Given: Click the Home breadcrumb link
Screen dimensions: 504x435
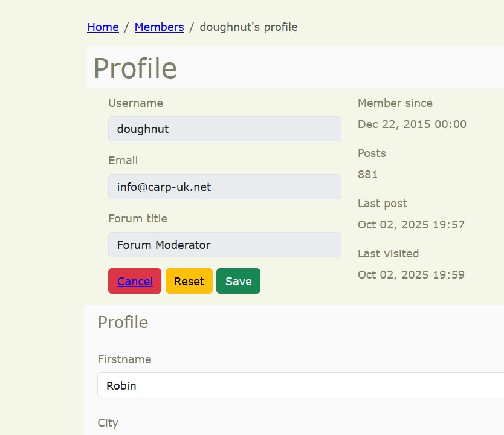Looking at the screenshot, I should 103,27.
